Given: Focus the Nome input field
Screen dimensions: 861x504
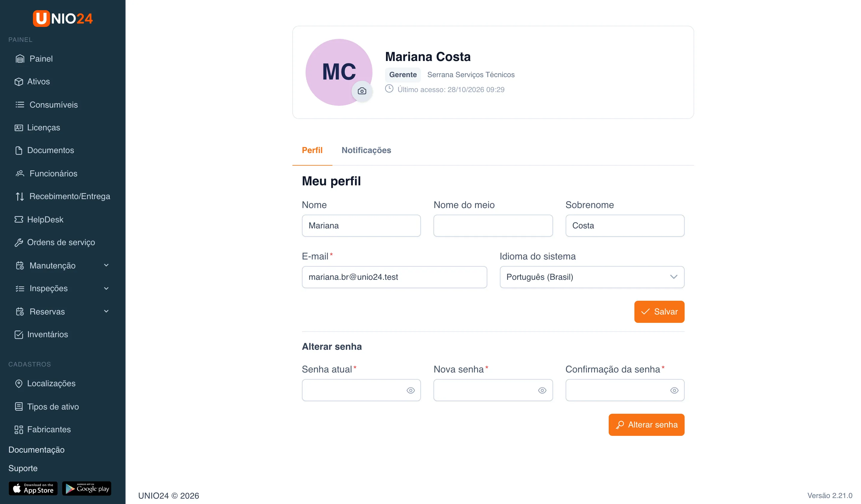Looking at the screenshot, I should (x=361, y=225).
